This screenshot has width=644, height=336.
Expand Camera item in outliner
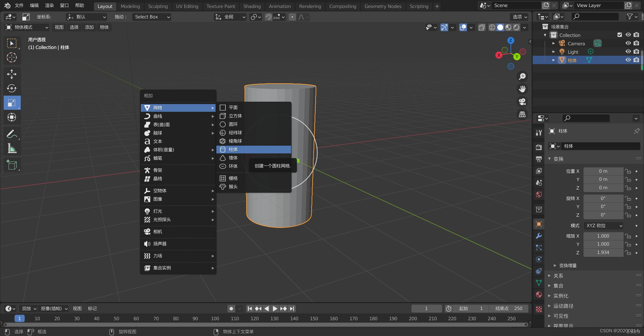point(553,43)
